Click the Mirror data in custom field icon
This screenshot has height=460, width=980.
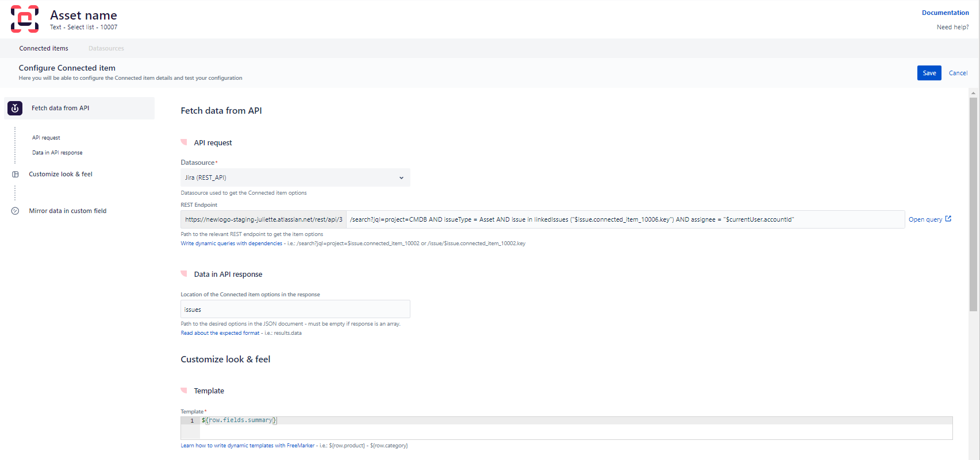click(x=16, y=211)
